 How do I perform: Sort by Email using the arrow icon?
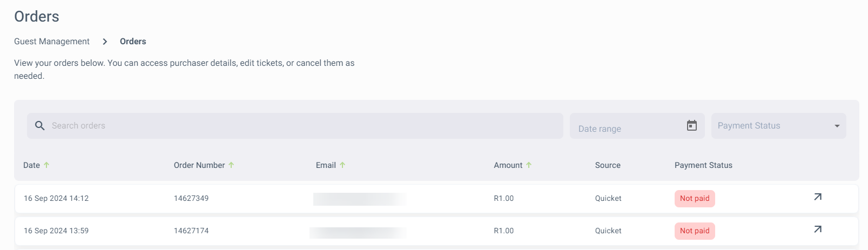pos(342,165)
